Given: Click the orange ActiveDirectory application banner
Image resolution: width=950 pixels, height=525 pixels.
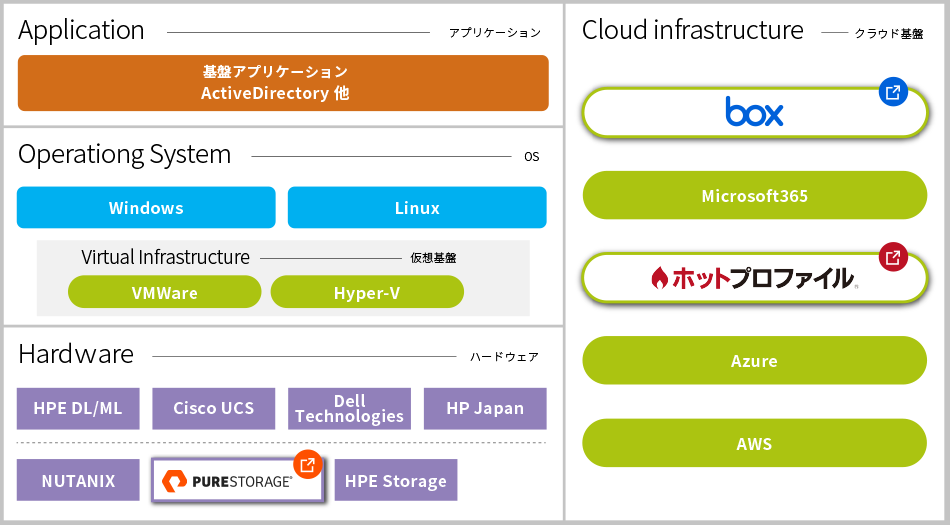Looking at the screenshot, I should click(x=283, y=83).
